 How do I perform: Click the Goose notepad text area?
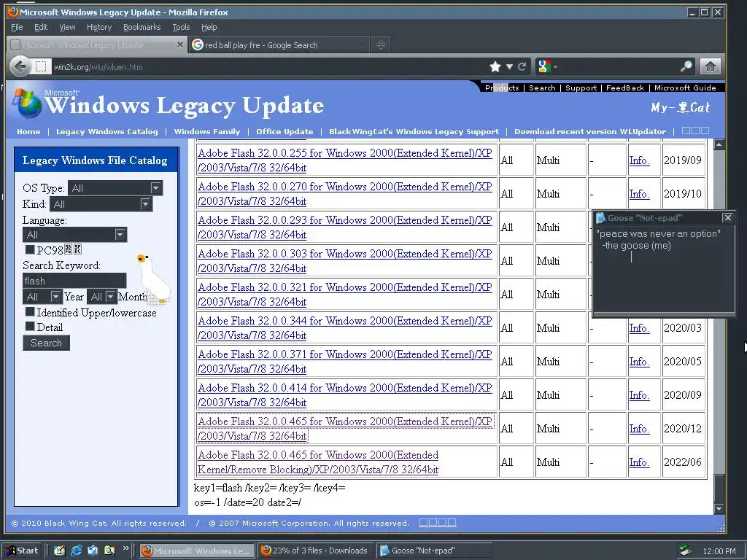click(x=663, y=269)
